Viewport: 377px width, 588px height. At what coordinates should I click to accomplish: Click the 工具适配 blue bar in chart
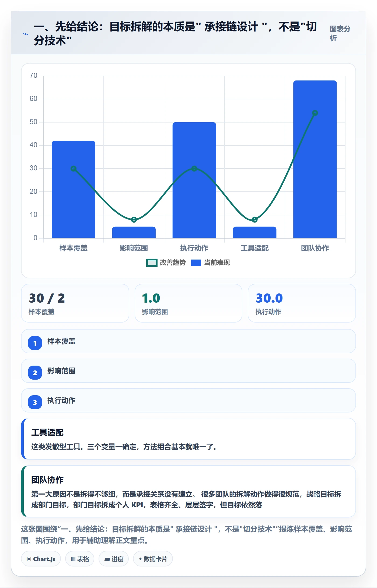254,232
